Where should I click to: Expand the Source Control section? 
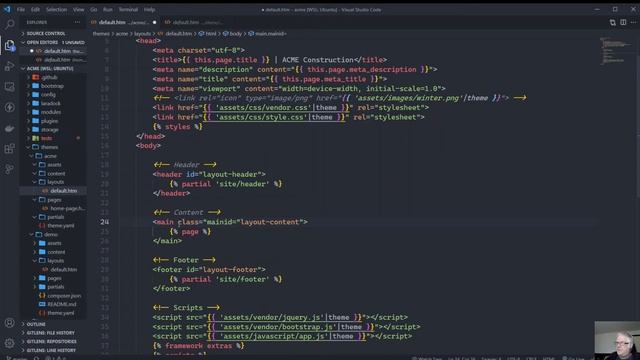[x=46, y=33]
